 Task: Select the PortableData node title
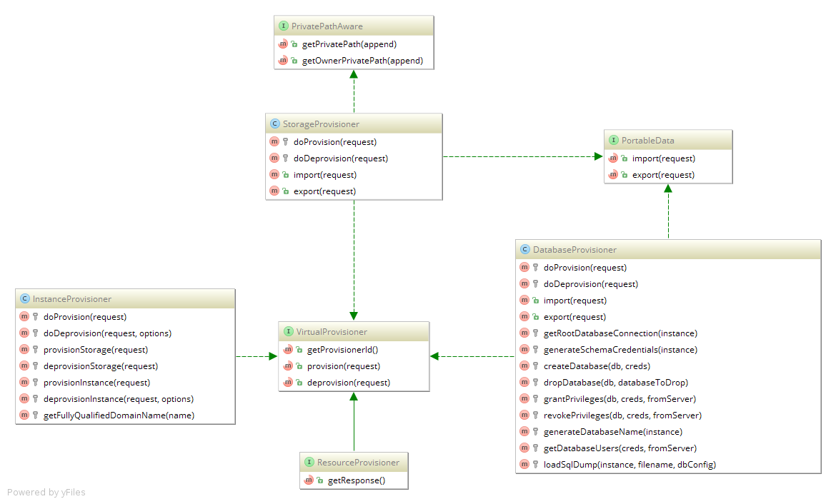pos(648,141)
